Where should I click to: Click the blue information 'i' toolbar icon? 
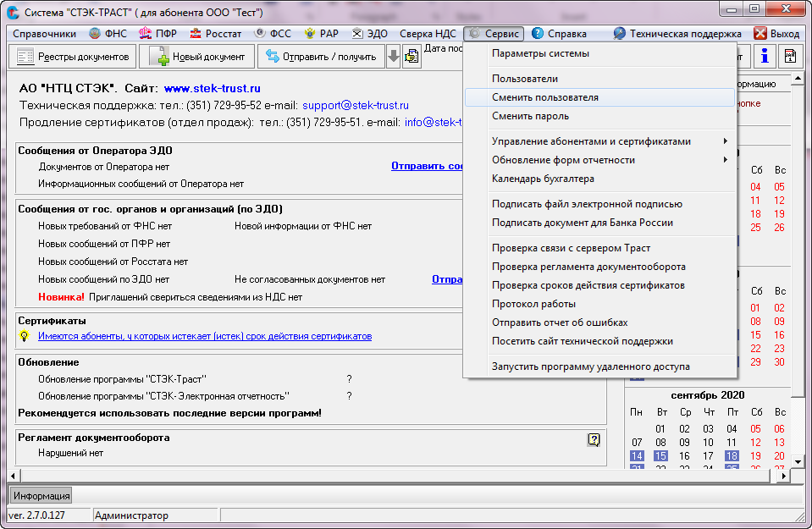[x=765, y=56]
